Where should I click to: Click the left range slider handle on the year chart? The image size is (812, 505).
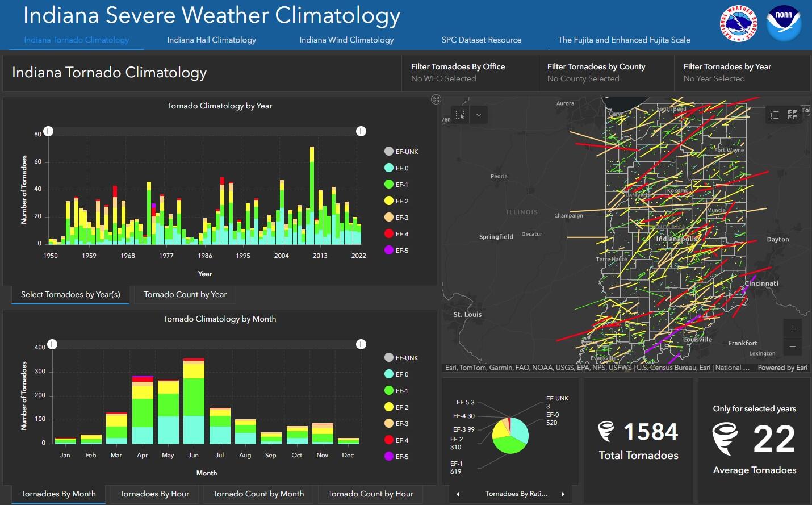click(48, 131)
